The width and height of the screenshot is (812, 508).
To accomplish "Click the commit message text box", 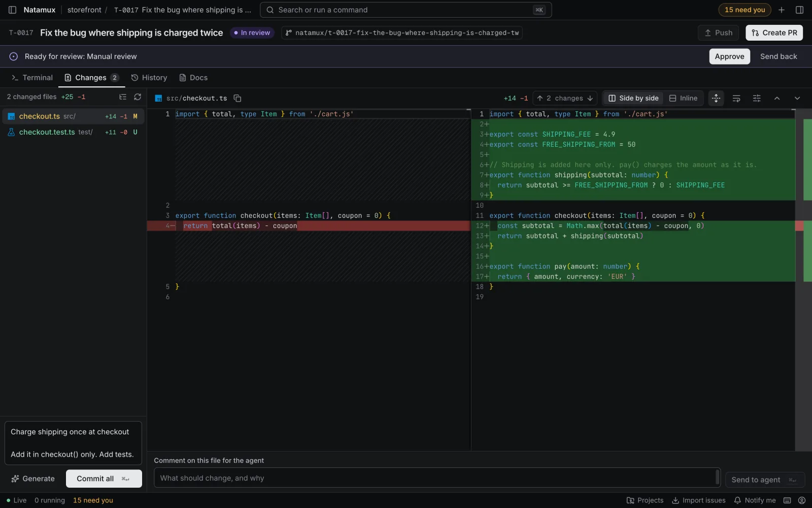I will [73, 443].
